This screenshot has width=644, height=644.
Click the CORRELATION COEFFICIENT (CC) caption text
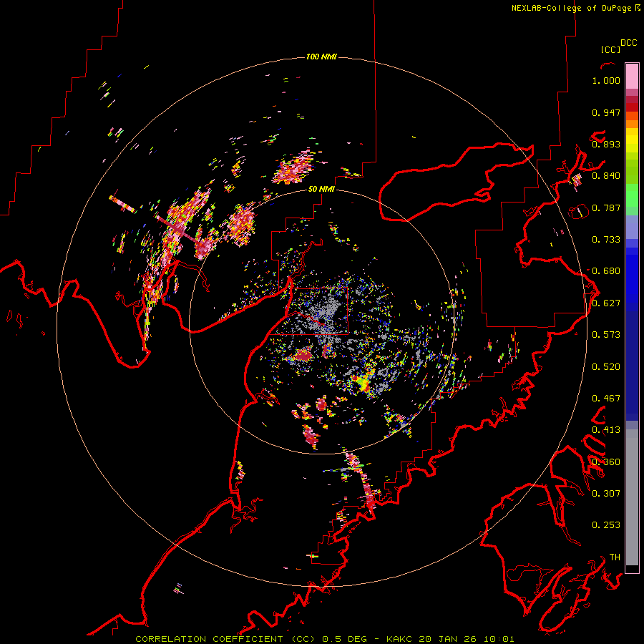225,639
